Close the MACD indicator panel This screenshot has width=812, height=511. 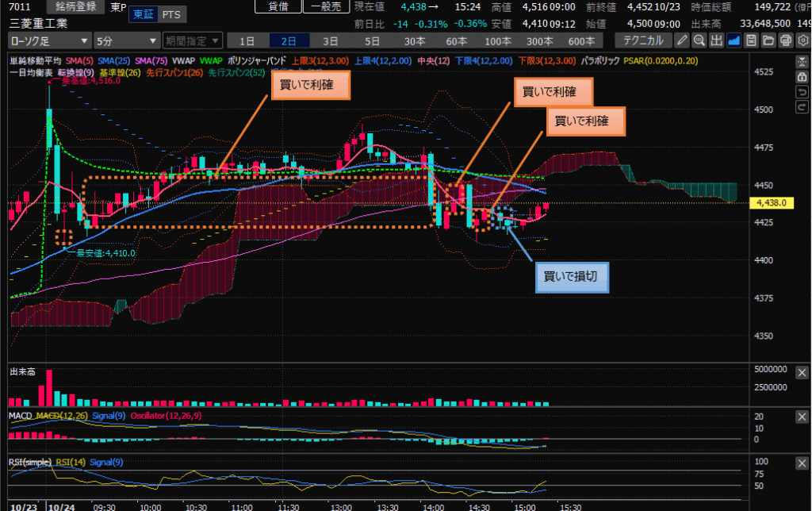[801, 416]
